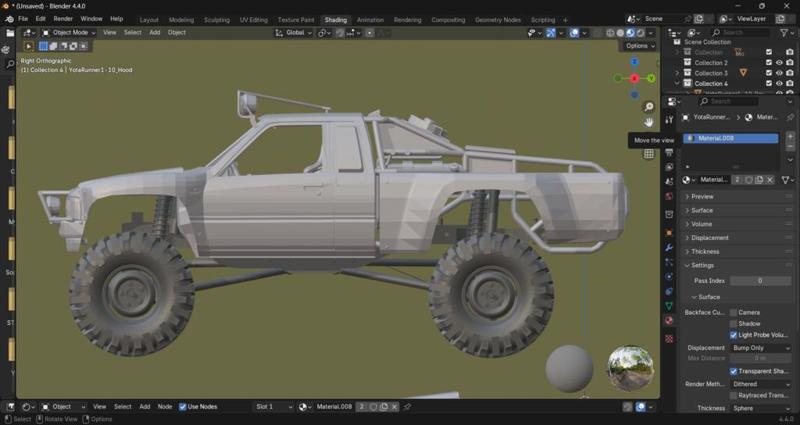This screenshot has height=425, width=800.
Task: Click the new scene icon beside Scene
Action: tap(699, 19)
